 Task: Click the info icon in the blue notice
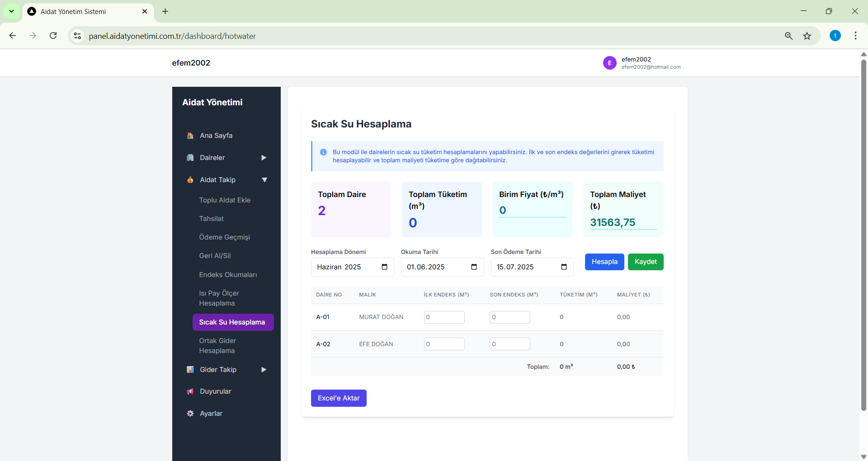tap(323, 152)
